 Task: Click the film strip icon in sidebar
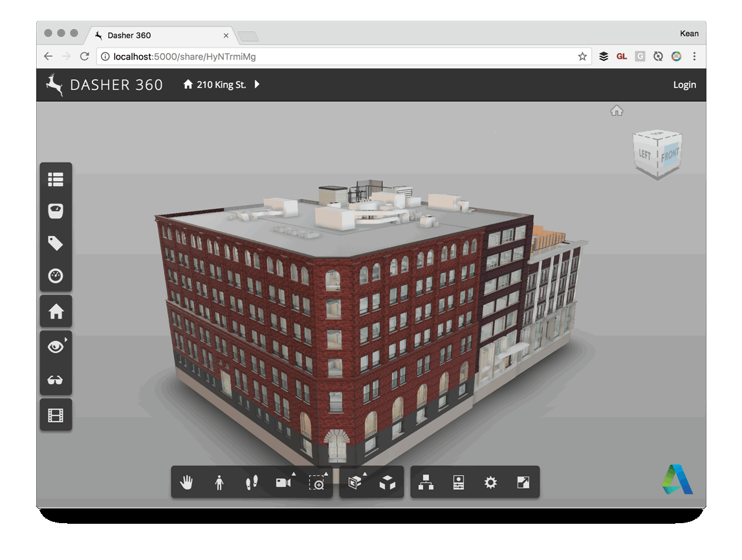click(x=56, y=415)
